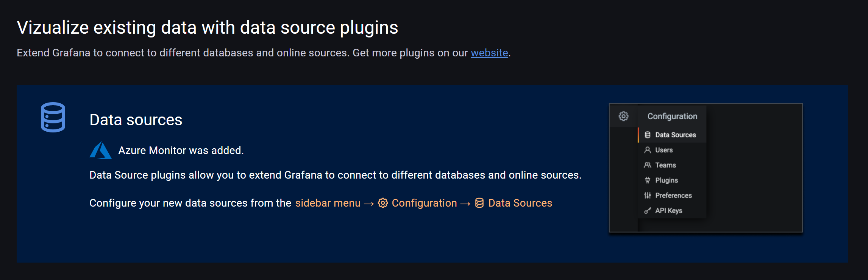Click the 'Vizualize existing data' page heading
868x280 pixels.
208,28
